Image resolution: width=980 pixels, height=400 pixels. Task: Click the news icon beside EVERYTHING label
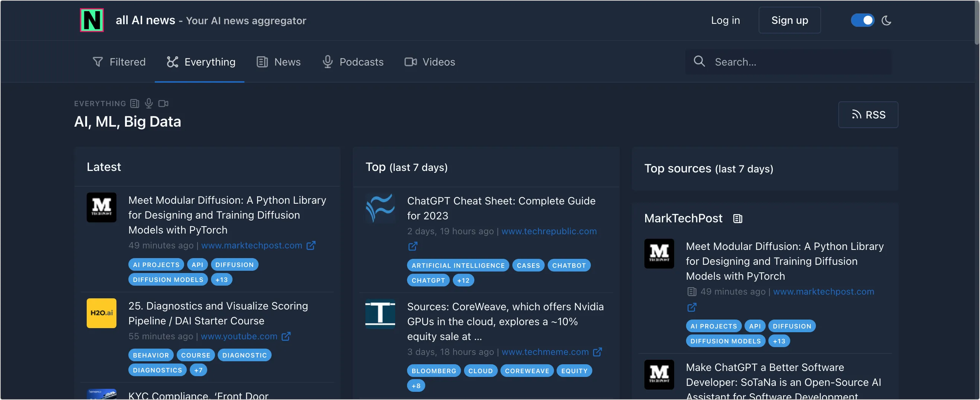(135, 103)
